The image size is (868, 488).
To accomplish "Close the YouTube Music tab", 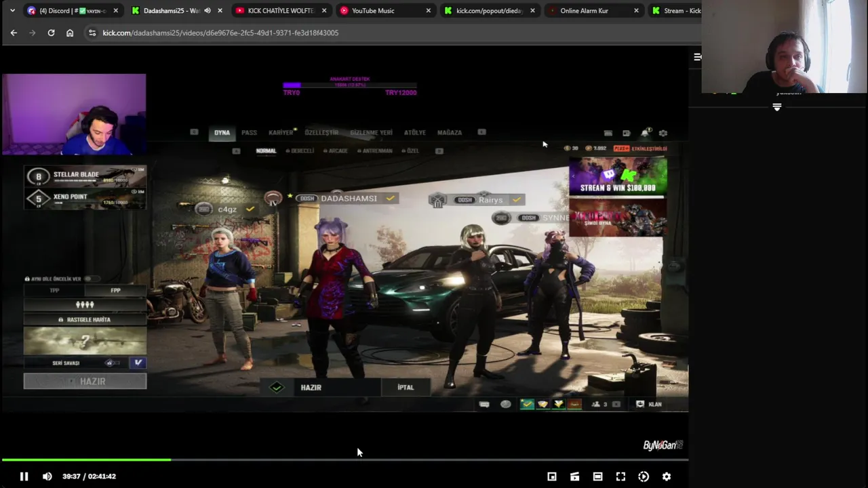I will [x=428, y=11].
